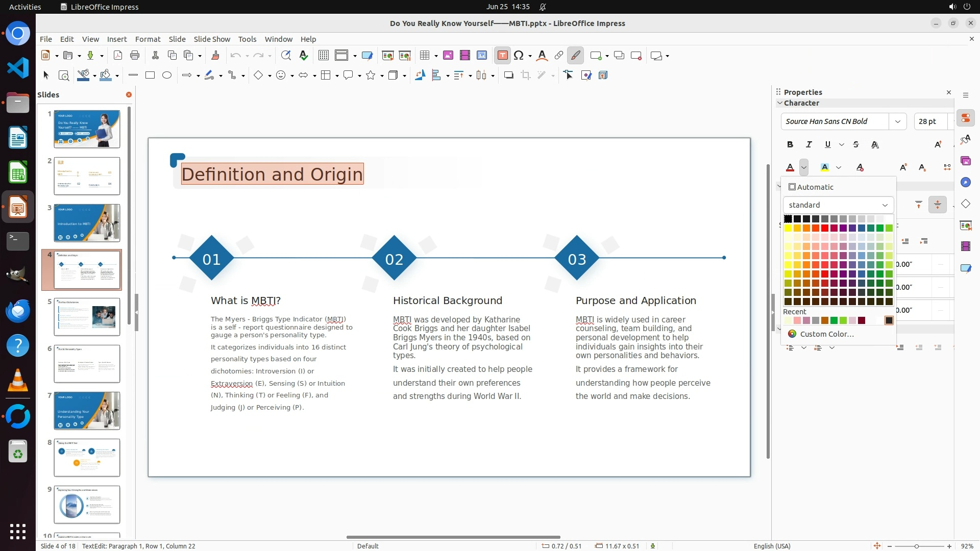Click the Display Grid icon
The height and width of the screenshot is (551, 980).
point(323,56)
